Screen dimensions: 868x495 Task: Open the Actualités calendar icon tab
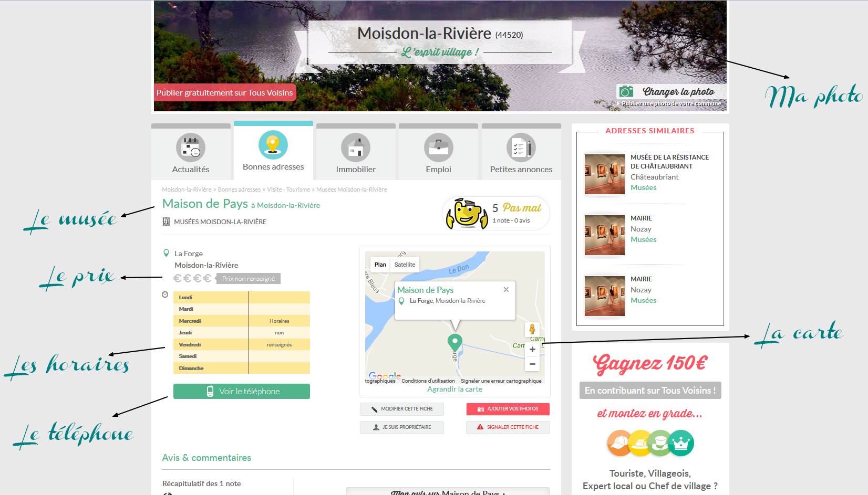point(191,147)
